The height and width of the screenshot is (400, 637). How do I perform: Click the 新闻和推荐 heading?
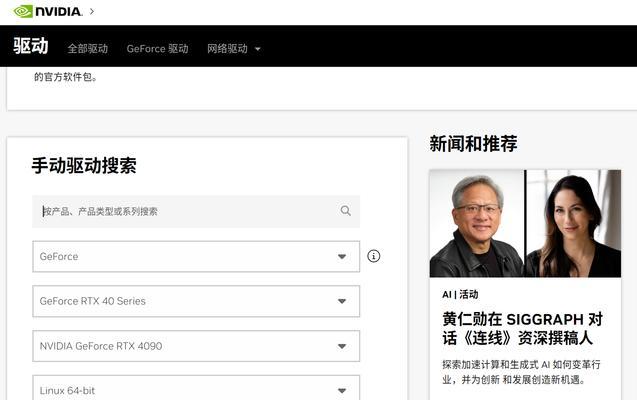(x=473, y=144)
